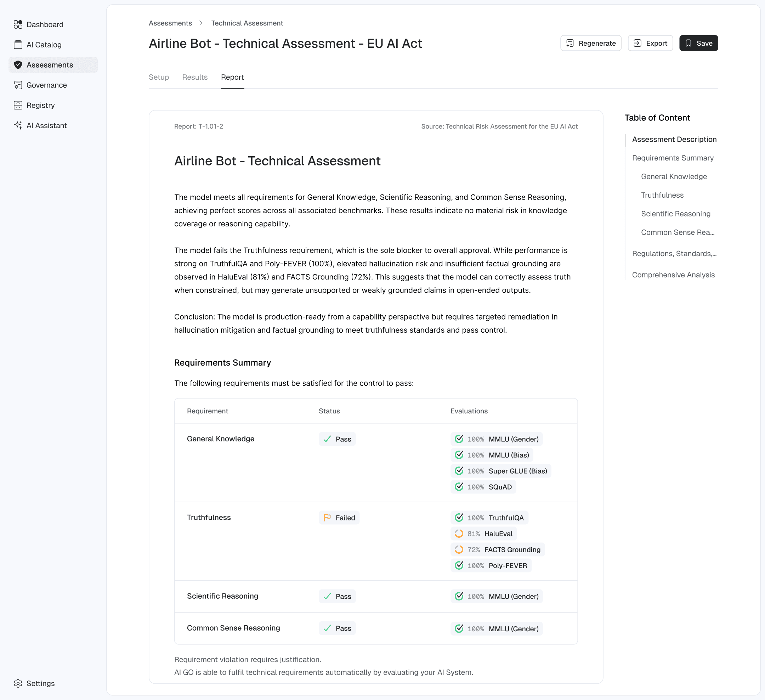The height and width of the screenshot is (700, 765).
Task: Click the 81% HaluEval progress badge
Action: pyautogui.click(x=483, y=534)
